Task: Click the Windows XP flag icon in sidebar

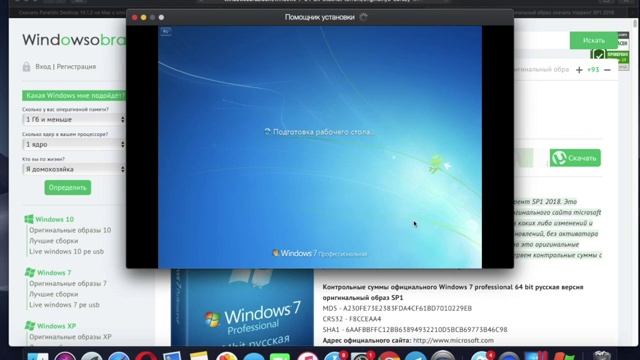Action: click(x=29, y=326)
